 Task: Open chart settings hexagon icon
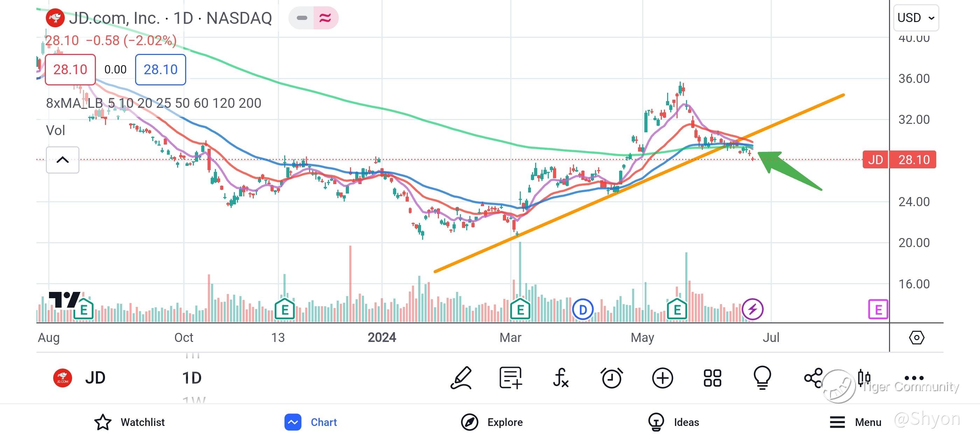click(916, 337)
